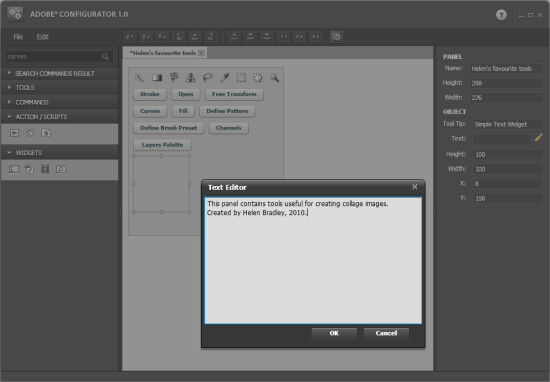Open the File menu

coord(18,37)
